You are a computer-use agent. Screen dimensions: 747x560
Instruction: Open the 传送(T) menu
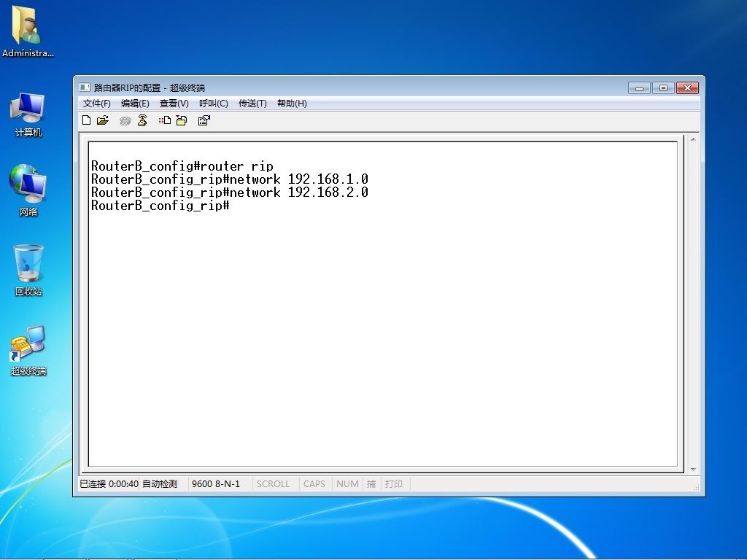[252, 104]
